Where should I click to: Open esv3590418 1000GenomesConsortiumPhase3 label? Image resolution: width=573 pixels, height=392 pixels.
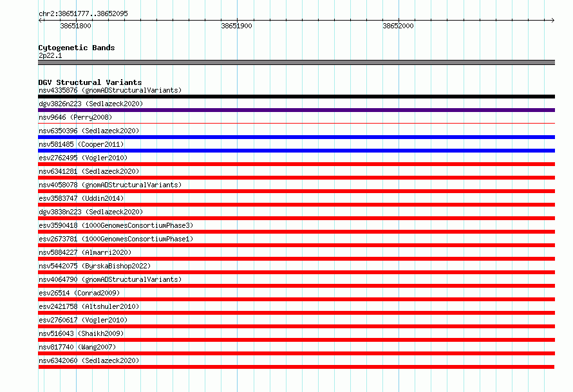[x=116, y=225]
